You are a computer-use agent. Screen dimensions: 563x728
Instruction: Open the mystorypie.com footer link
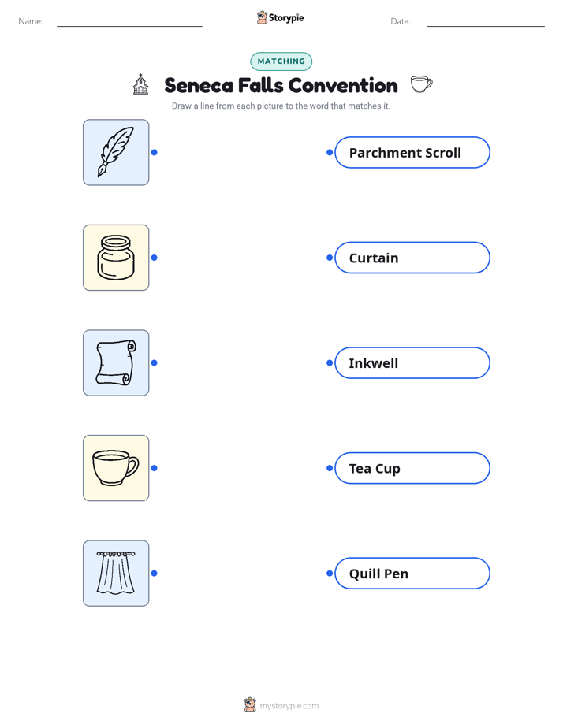click(289, 706)
